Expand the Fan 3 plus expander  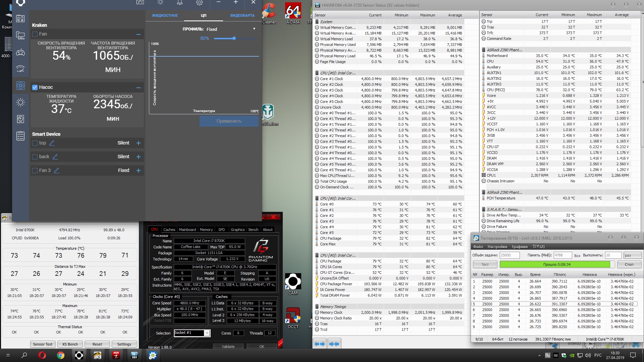click(139, 171)
